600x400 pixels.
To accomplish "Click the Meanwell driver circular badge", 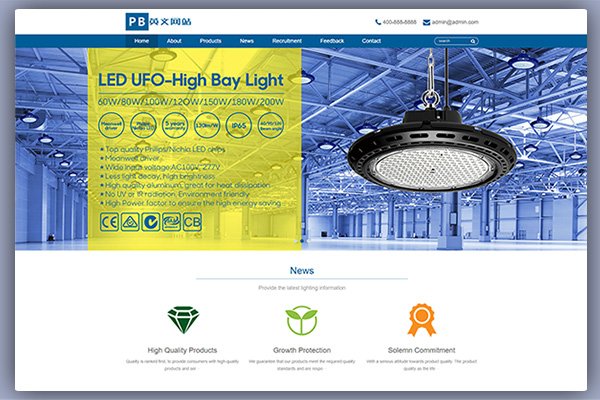I will click(111, 125).
